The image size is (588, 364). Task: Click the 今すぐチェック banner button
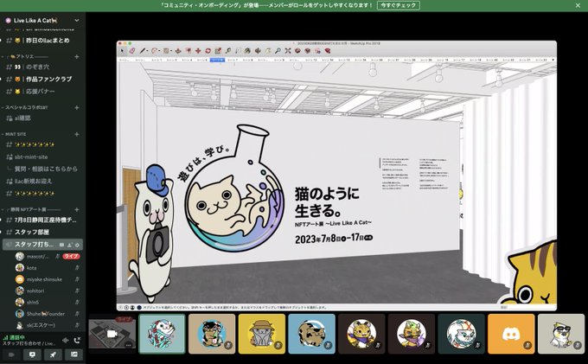399,5
